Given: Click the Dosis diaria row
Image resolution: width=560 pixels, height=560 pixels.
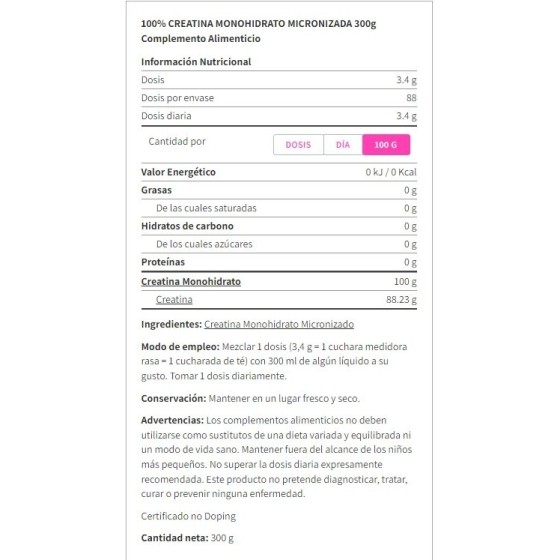Looking at the screenshot, I should click(279, 116).
